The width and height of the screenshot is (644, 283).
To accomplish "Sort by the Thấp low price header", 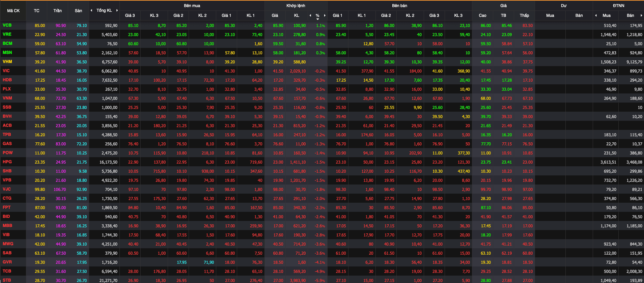I will (524, 16).
